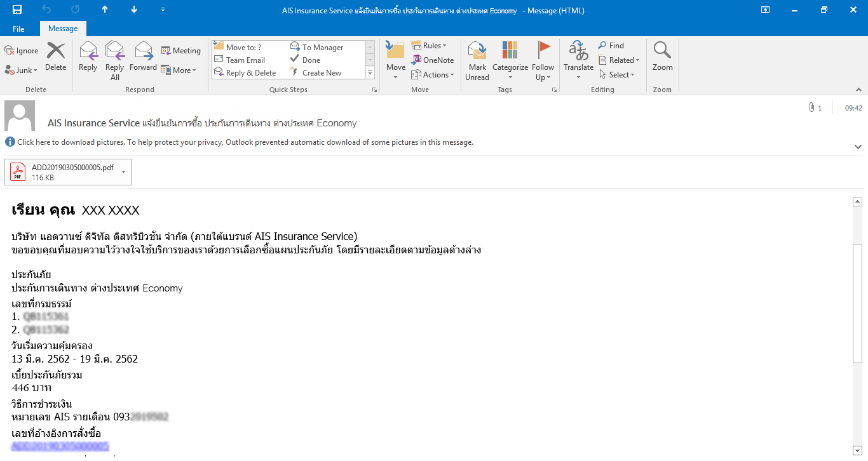
Task: Delete this message with the Delete button
Action: pos(56,56)
